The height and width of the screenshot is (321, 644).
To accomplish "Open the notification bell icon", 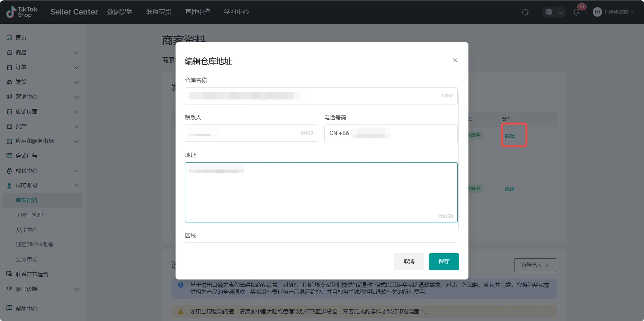I will [x=576, y=12].
